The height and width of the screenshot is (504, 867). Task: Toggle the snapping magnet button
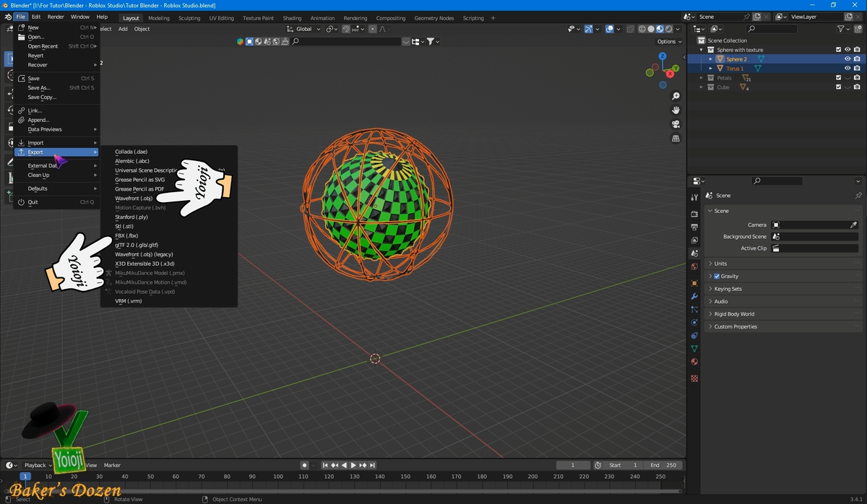coord(346,29)
